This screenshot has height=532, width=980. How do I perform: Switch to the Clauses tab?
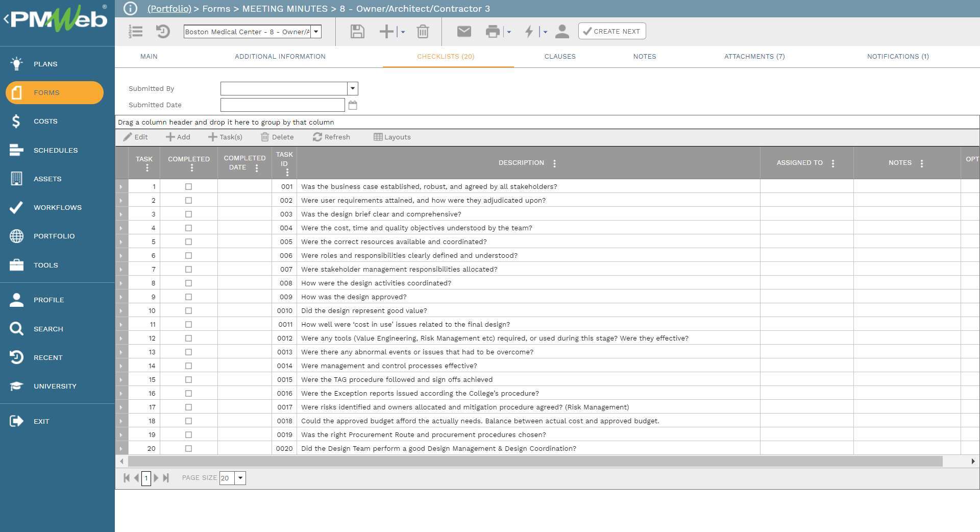(x=560, y=57)
